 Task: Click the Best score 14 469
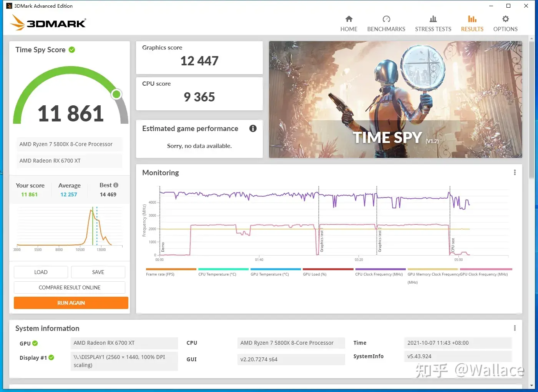click(x=108, y=194)
